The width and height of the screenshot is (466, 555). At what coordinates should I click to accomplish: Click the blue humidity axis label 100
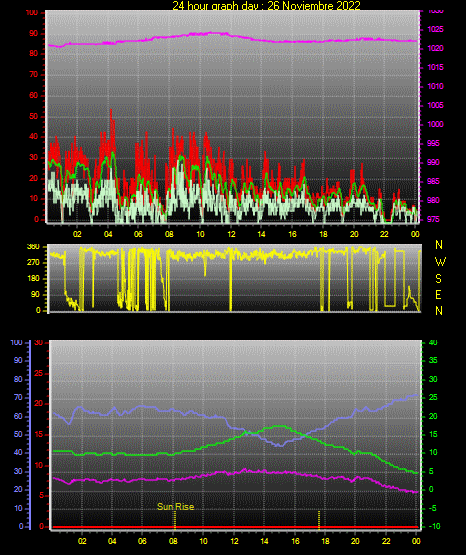point(16,343)
